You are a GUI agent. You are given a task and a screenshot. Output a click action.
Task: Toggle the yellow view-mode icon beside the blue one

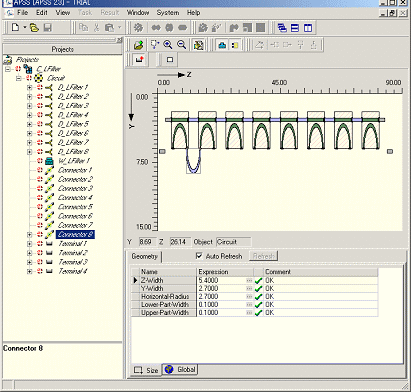tap(235, 45)
